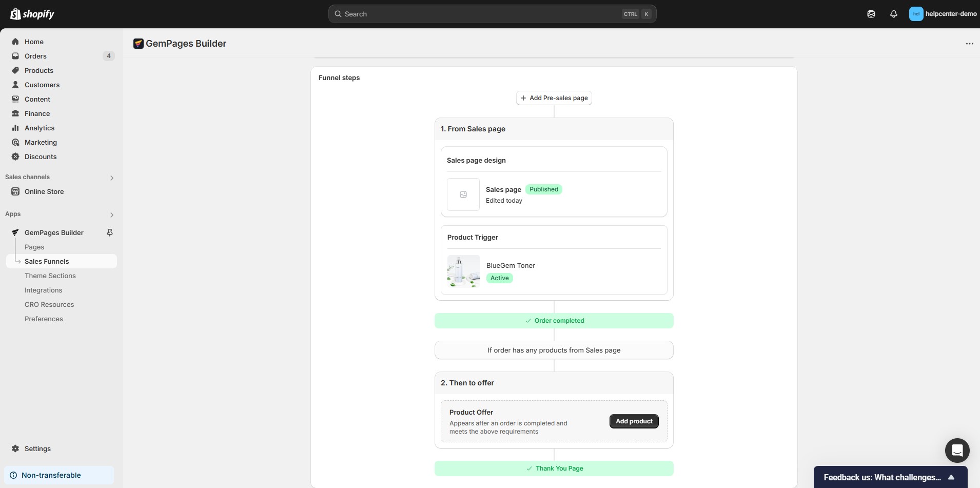Click the Add product button
Screen dimensions: 980x488
click(x=634, y=421)
